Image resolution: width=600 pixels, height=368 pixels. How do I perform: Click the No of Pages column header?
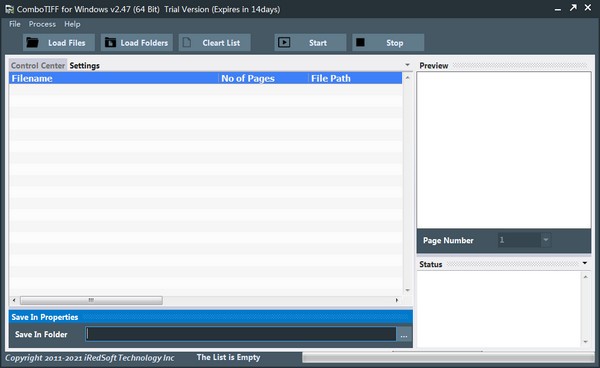point(263,78)
